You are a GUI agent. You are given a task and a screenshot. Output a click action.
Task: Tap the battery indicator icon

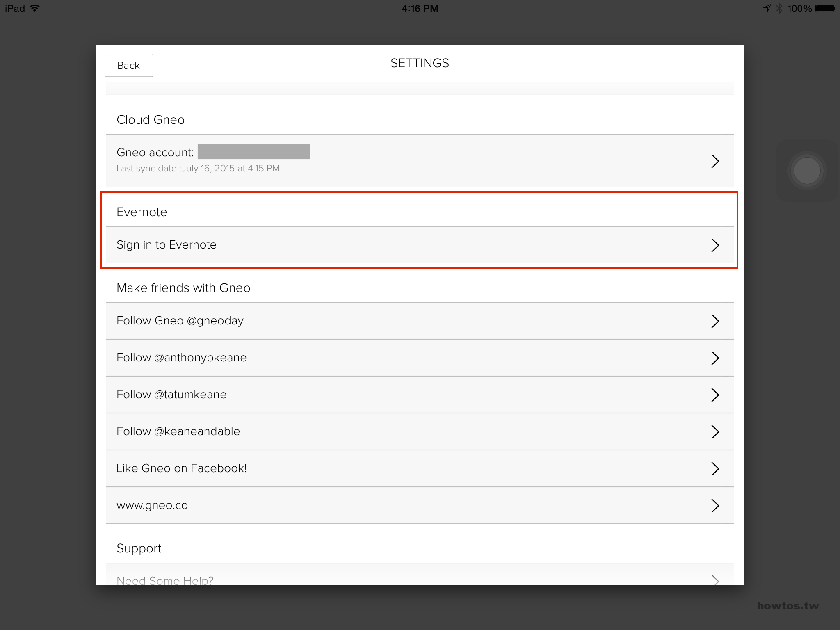825,9
